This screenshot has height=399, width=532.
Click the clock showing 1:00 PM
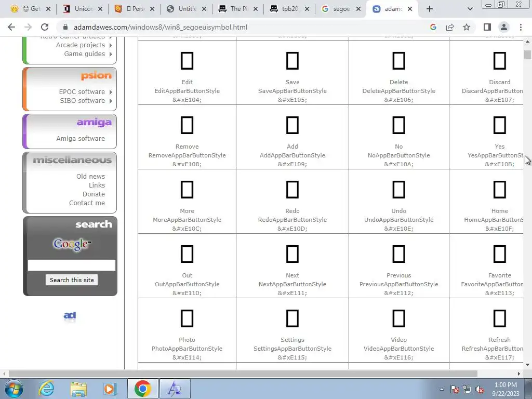[506, 385]
